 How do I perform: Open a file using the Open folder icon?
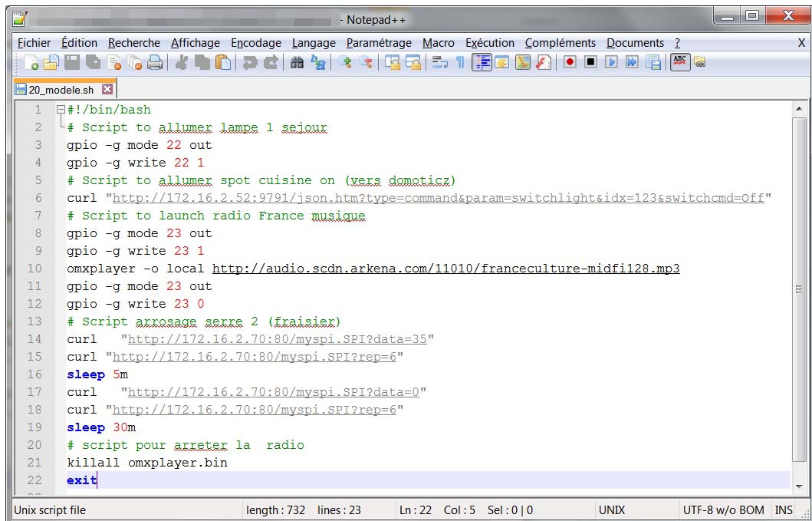[x=51, y=63]
